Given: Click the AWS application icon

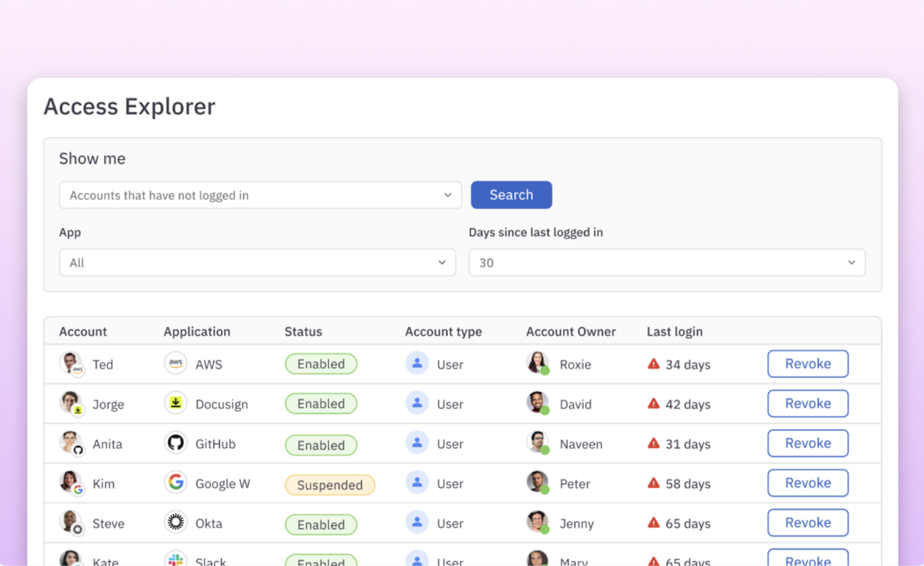Looking at the screenshot, I should 175,363.
